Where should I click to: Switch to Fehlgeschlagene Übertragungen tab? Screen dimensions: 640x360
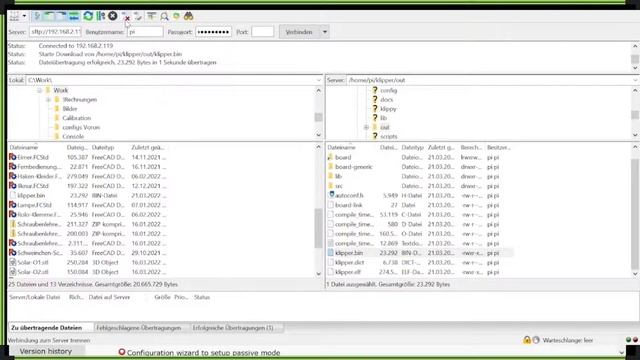click(x=139, y=328)
